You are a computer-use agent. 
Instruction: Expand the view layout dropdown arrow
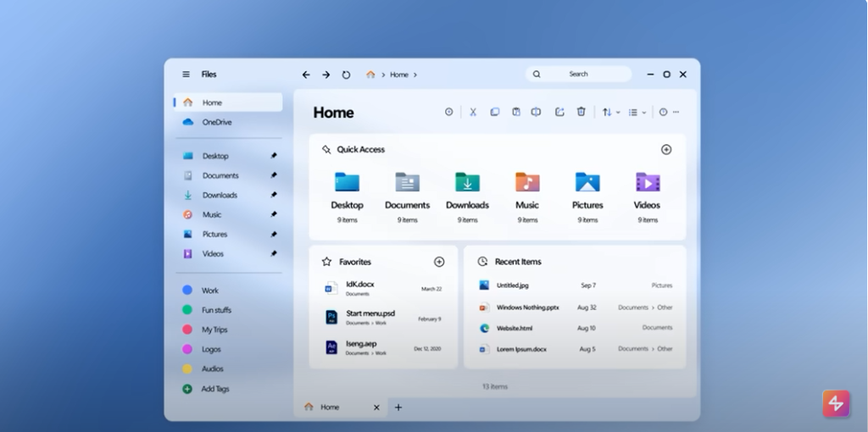click(x=644, y=113)
